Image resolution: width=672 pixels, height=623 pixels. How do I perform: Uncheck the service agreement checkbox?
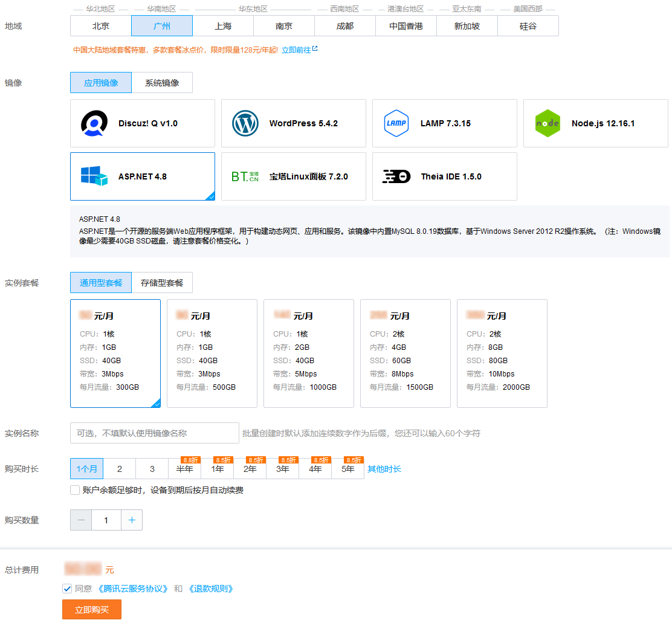tap(67, 589)
